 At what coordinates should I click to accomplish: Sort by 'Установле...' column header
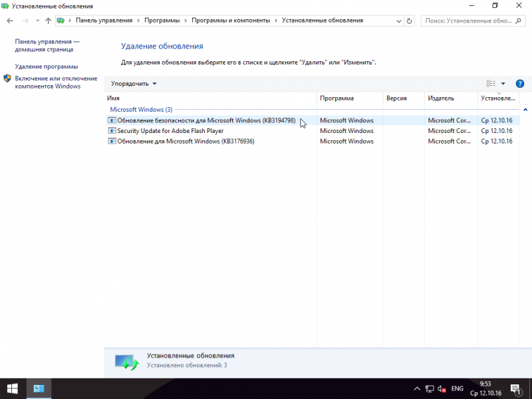tap(498, 98)
